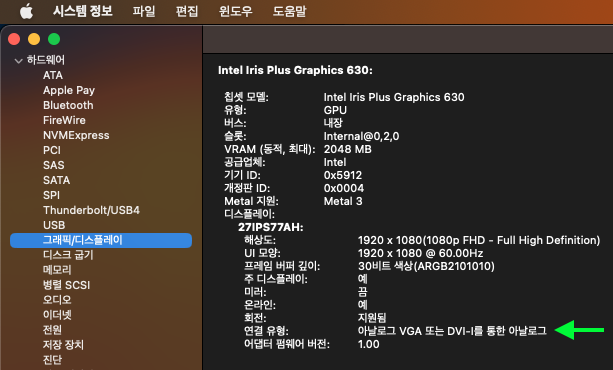The image size is (613, 370).
Task: Select Thunderbolt/USB4 in the sidebar
Action: (x=91, y=210)
